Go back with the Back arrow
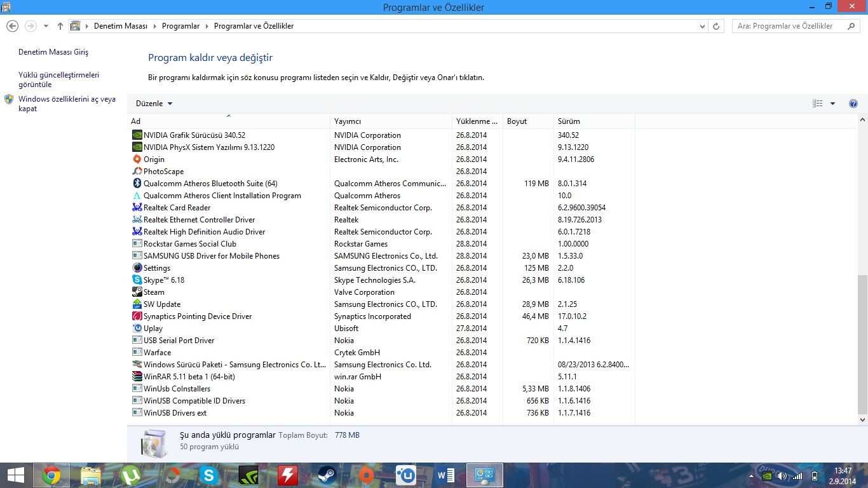This screenshot has width=868, height=488. (12, 26)
